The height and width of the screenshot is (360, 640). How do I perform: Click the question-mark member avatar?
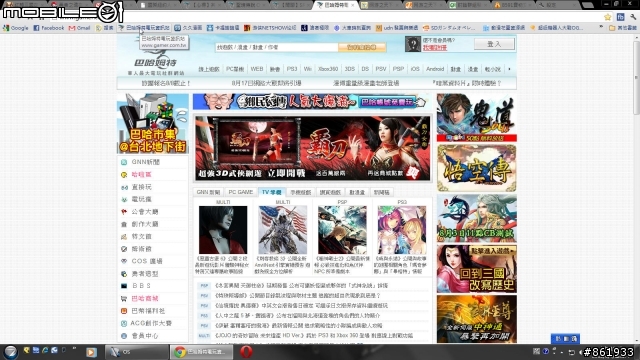(x=413, y=44)
